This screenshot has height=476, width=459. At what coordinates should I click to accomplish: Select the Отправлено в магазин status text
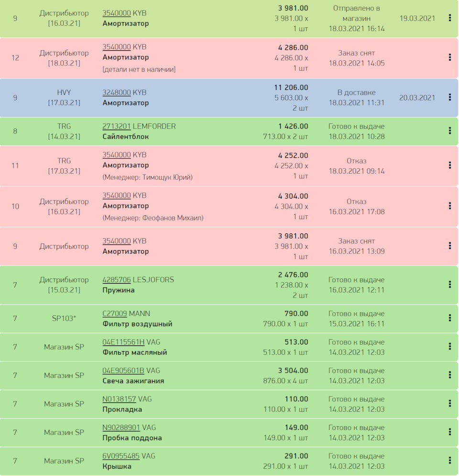tap(356, 13)
